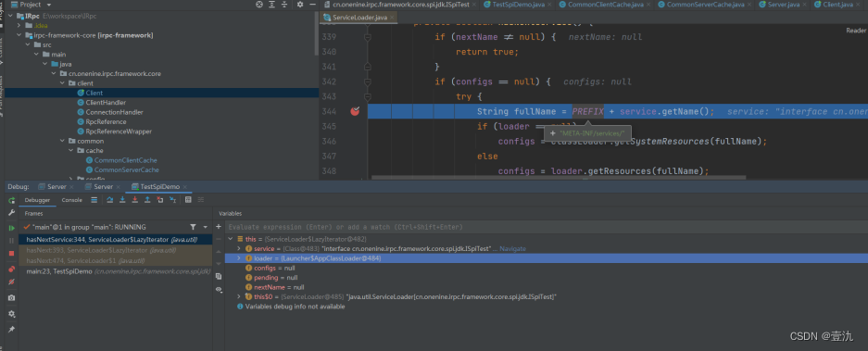Select hasNext:393 stack frame
Viewport: 868px width, 351px height.
(115, 250)
